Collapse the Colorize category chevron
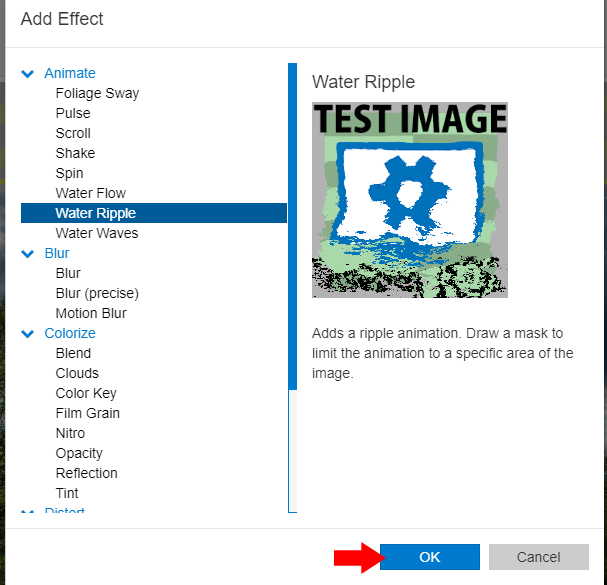The image size is (607, 585). (28, 333)
